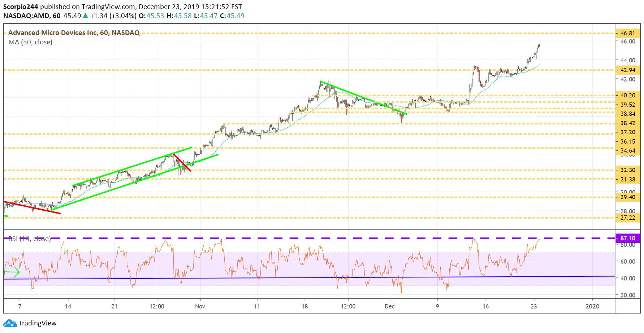Click the 38.84 price level label
Image resolution: width=644 pixels, height=333 pixels.
628,114
